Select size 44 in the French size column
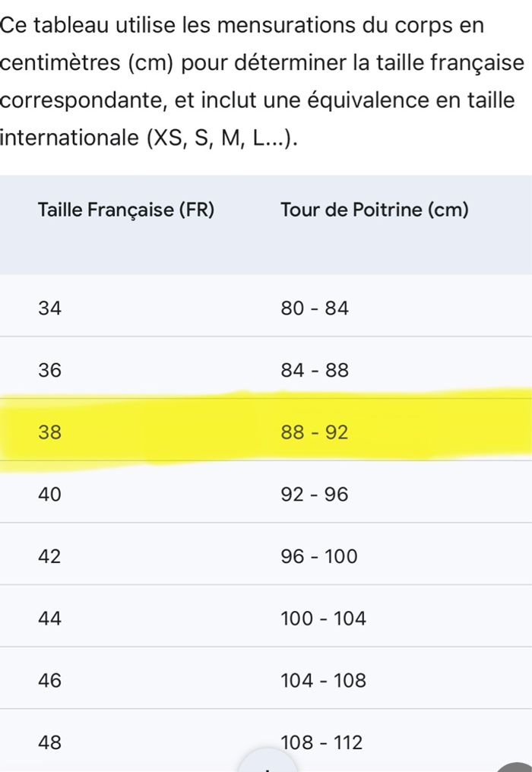The image size is (532, 772). [50, 619]
